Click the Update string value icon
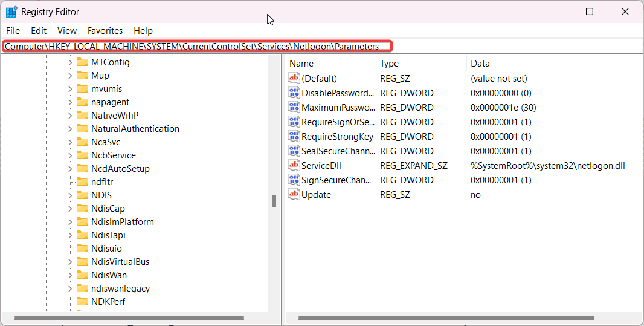Viewport: 644px width, 326px height. click(x=294, y=194)
